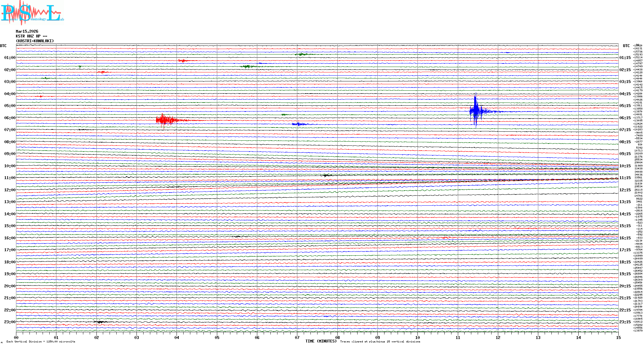
Task: Click the 'Traces clipped' footer note
Action: point(380,342)
